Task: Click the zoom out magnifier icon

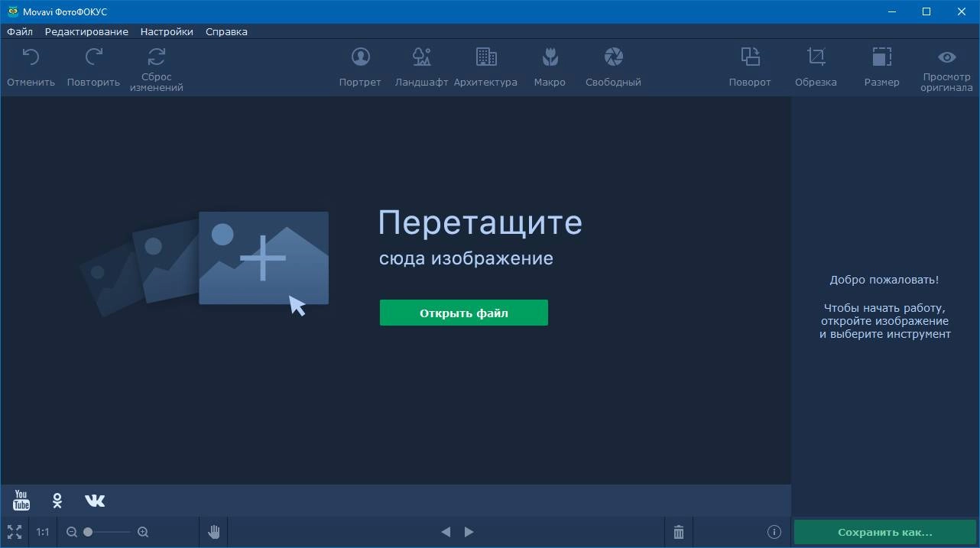Action: [x=72, y=532]
